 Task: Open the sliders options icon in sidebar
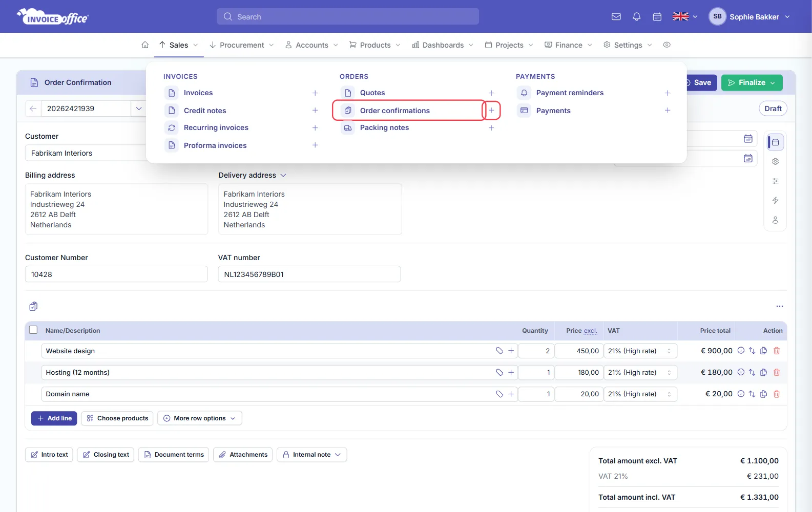(x=776, y=181)
